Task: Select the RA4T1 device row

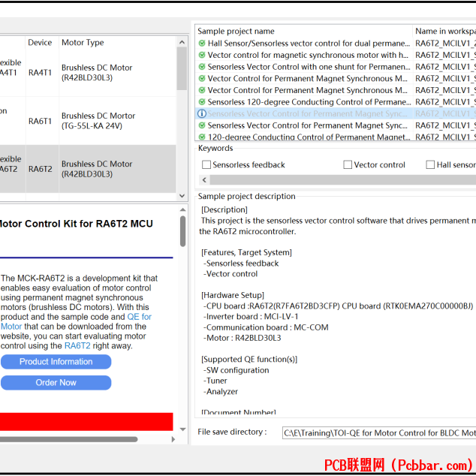Action: tap(88, 73)
